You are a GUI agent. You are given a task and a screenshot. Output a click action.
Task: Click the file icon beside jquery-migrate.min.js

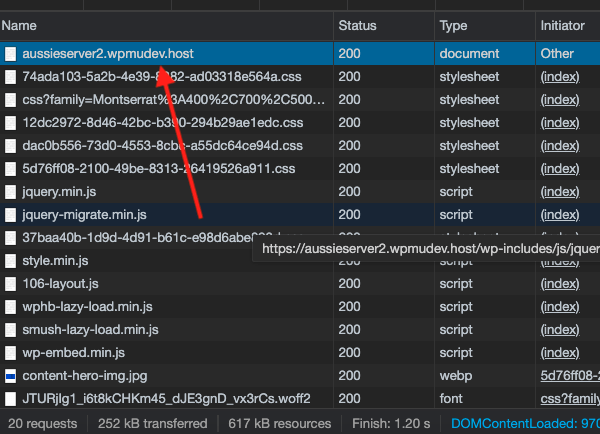pyautogui.click(x=11, y=215)
